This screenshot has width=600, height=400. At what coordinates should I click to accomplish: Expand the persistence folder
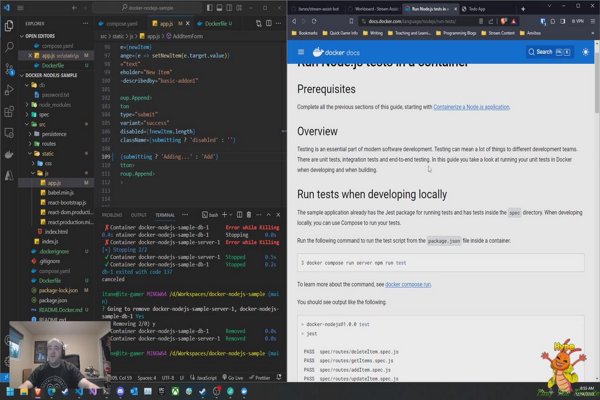pyautogui.click(x=54, y=134)
